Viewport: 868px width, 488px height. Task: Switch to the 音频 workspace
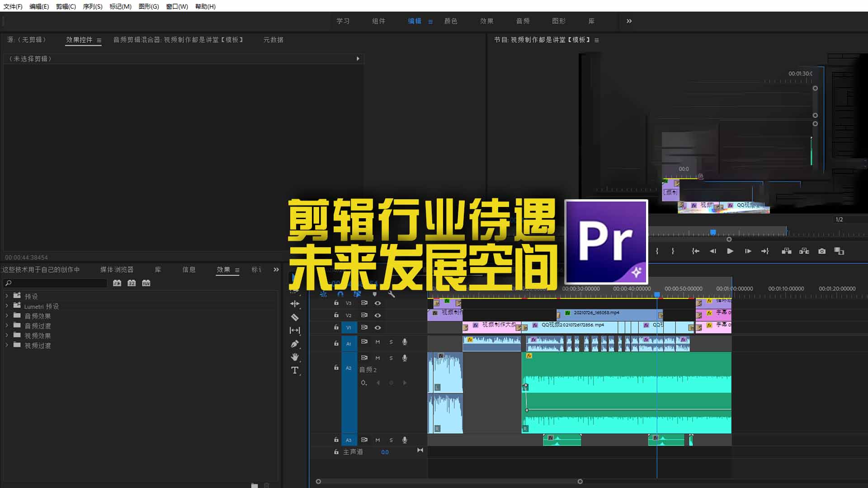[523, 21]
